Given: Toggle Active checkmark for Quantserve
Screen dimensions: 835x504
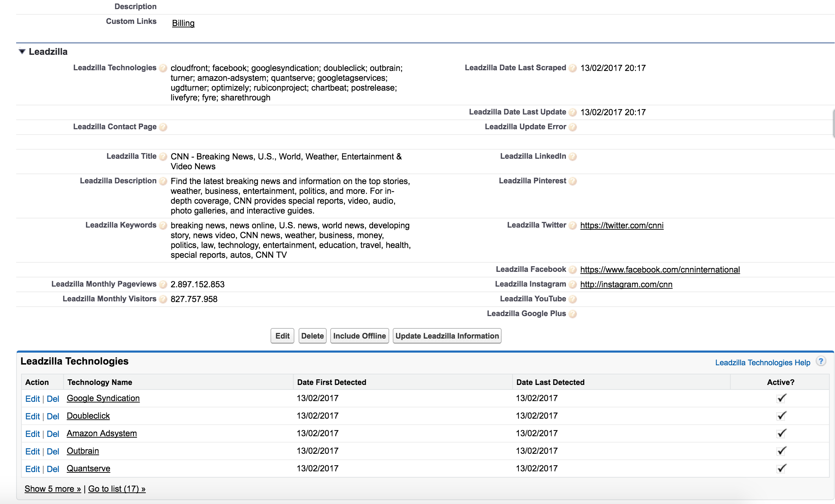Looking at the screenshot, I should [781, 469].
